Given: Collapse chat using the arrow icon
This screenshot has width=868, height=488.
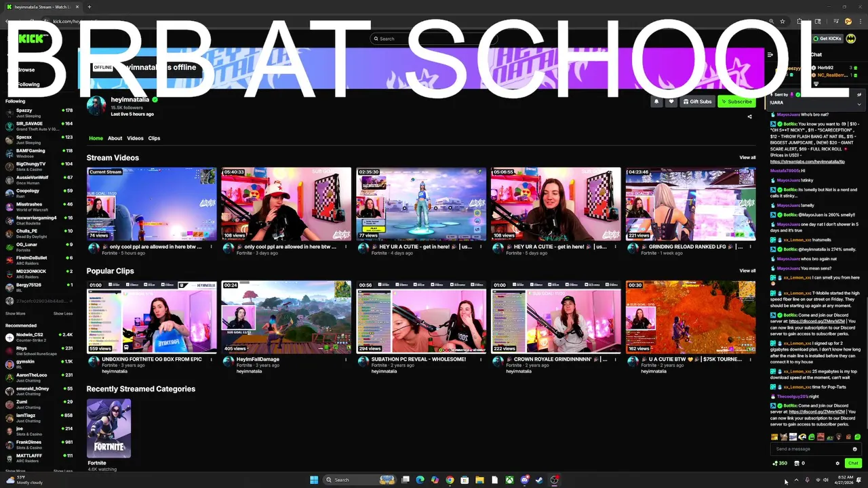Looking at the screenshot, I should 770,55.
